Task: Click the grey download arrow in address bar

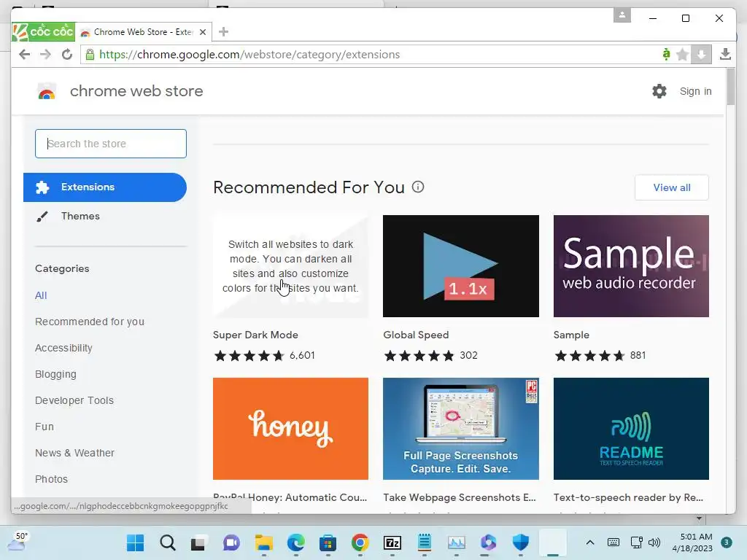Action: [x=701, y=54]
